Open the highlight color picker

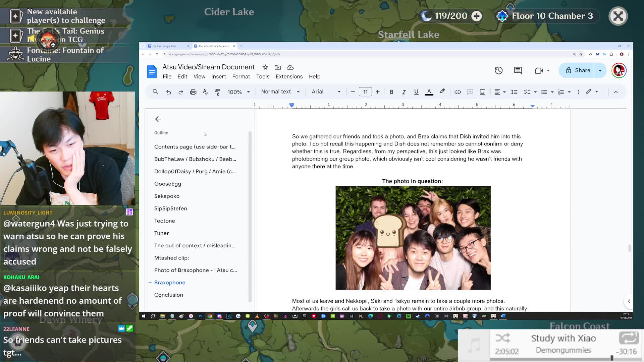coord(442,92)
